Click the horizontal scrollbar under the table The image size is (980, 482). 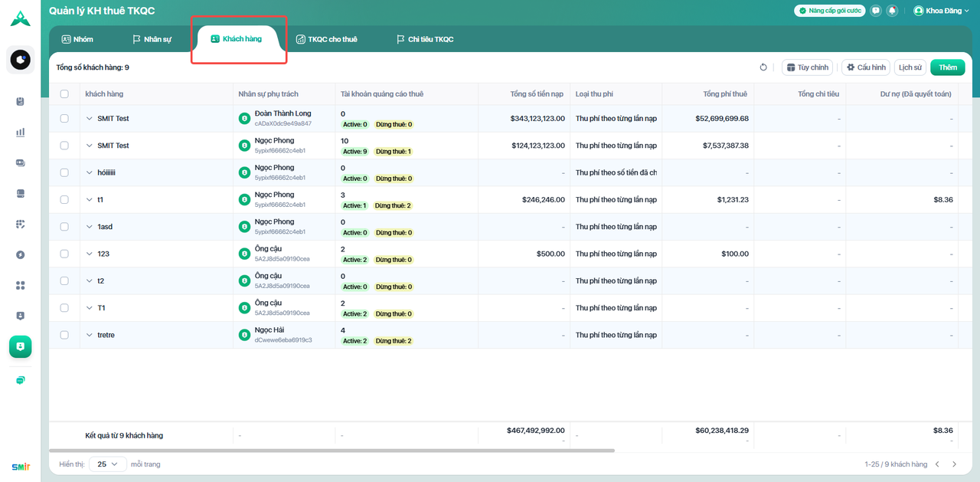pyautogui.click(x=332, y=451)
